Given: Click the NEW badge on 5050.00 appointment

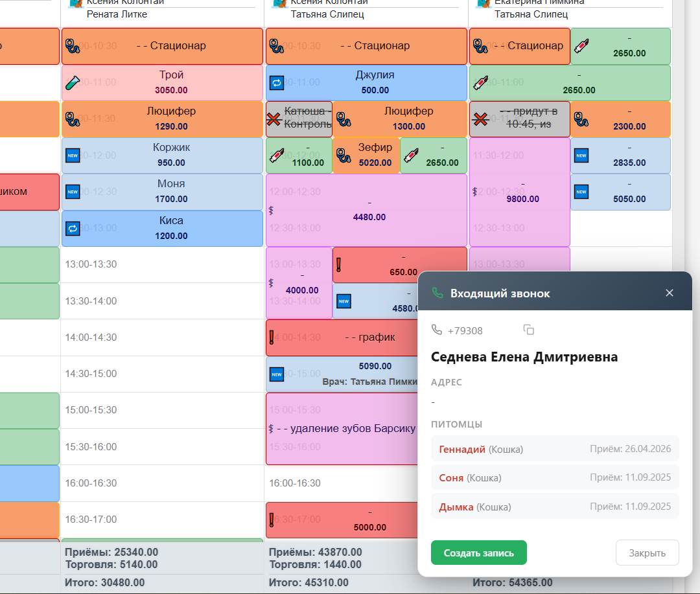Looking at the screenshot, I should point(581,192).
